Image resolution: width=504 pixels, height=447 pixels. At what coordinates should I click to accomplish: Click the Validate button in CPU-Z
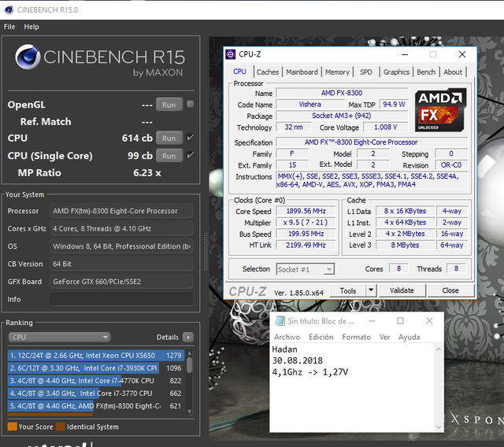coord(402,290)
